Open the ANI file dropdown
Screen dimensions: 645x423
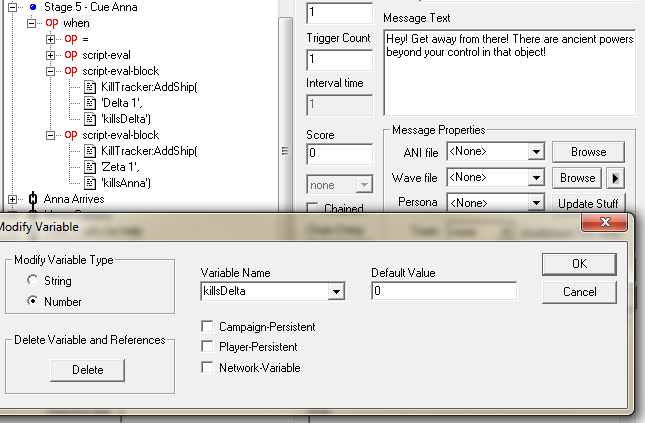536,152
